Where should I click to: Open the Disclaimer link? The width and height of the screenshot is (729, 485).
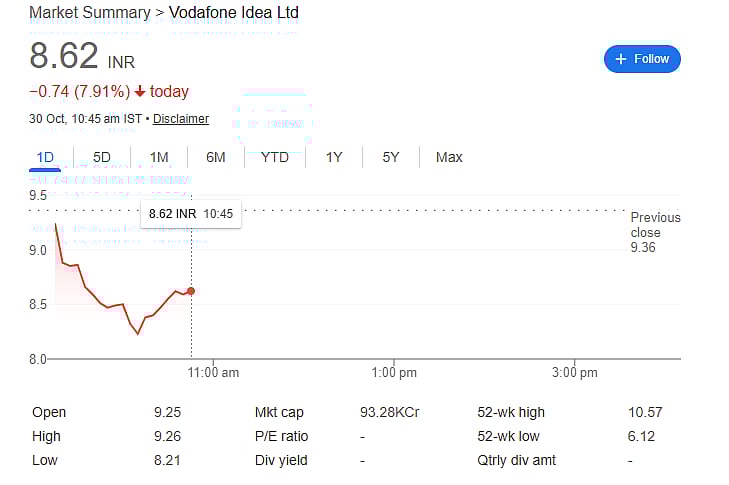pyautogui.click(x=181, y=119)
